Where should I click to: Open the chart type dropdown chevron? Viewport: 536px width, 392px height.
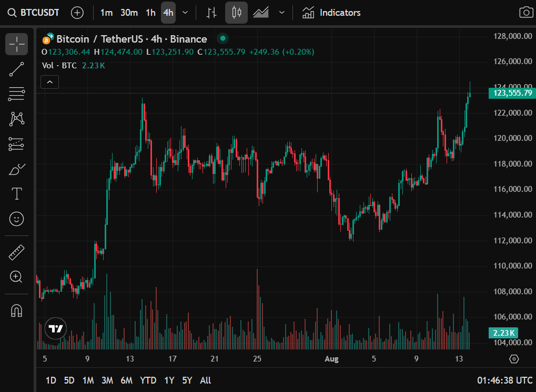(x=282, y=13)
